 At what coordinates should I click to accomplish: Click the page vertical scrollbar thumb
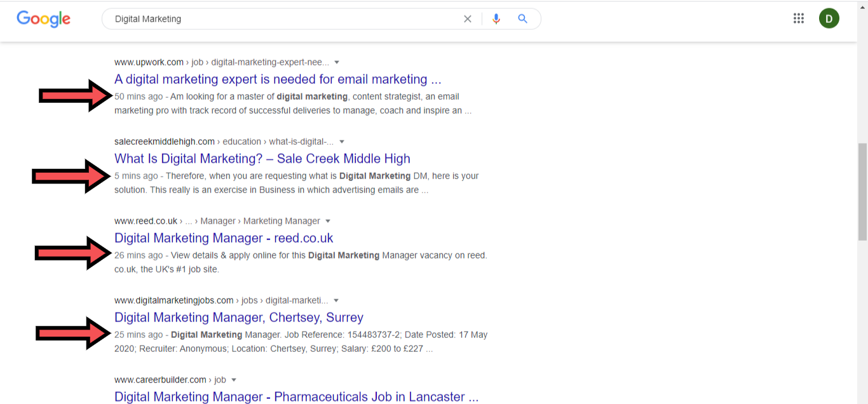click(x=862, y=192)
